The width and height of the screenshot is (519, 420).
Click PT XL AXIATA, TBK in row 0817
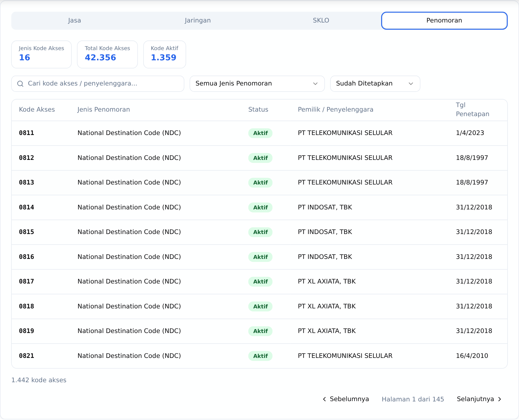point(327,281)
